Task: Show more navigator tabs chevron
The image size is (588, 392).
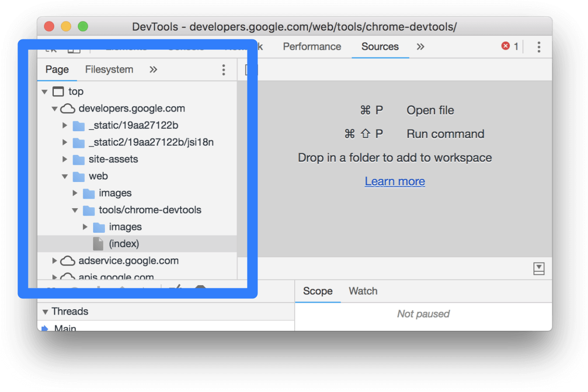Action: coord(153,70)
